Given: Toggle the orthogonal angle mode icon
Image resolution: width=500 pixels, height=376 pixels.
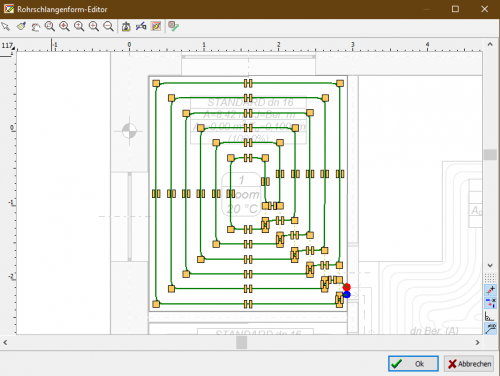Looking at the screenshot, I should pos(489,316).
